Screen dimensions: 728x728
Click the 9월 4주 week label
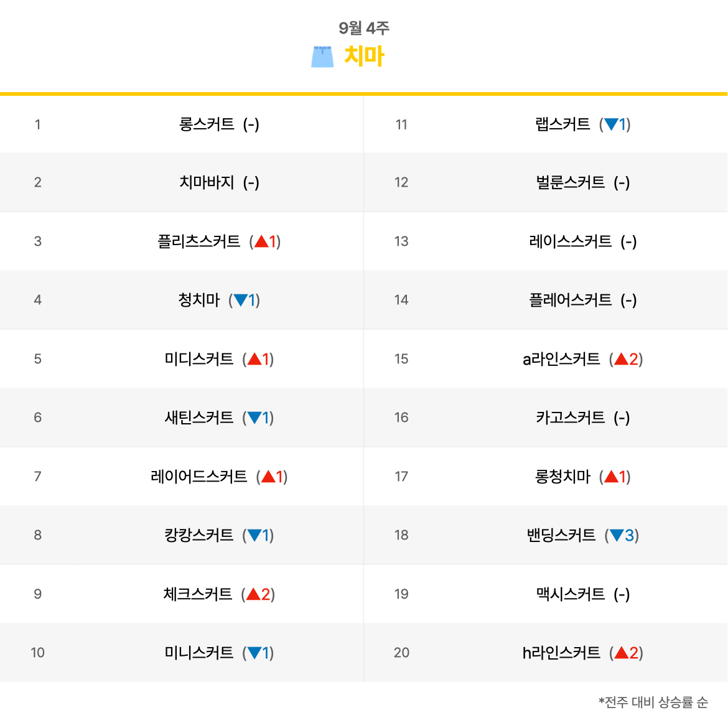tap(364, 28)
